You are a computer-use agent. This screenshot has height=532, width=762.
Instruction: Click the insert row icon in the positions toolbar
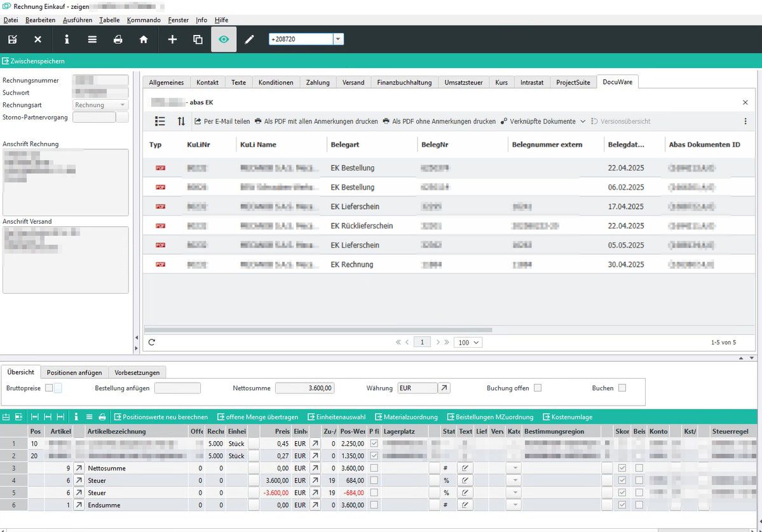pyautogui.click(x=6, y=417)
